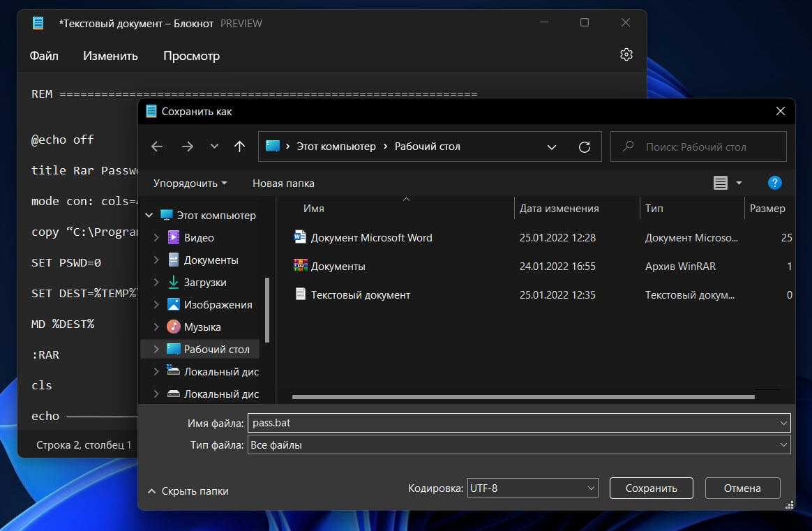Image resolution: width=812 pixels, height=531 pixels.
Task: Click the date 24.01.2022 16:55
Action: pos(558,267)
